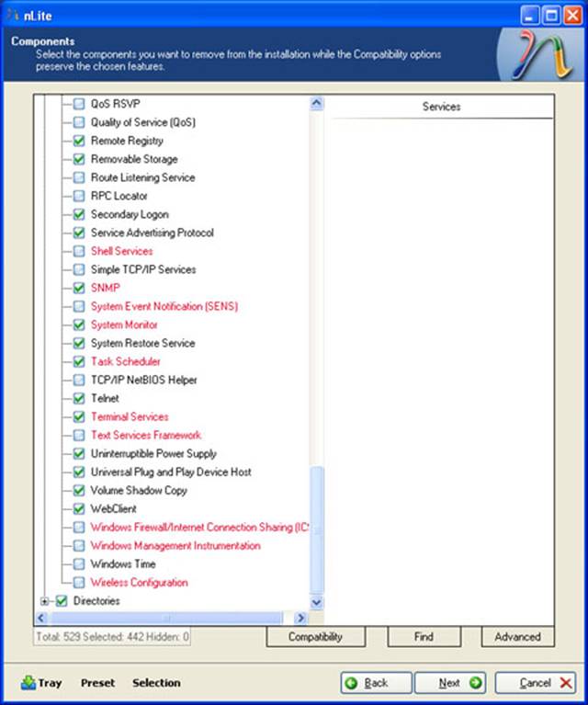588x705 pixels.
Task: Enable the QoS RSVP checkbox
Action: [79, 104]
